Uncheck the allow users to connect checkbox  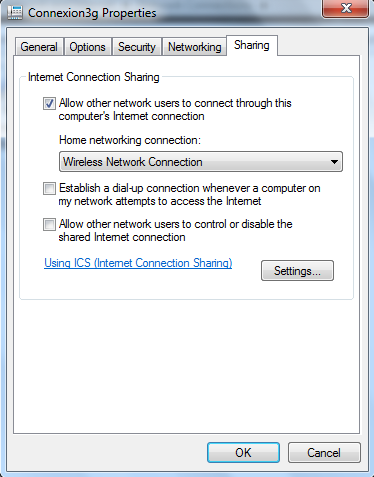coord(49,103)
